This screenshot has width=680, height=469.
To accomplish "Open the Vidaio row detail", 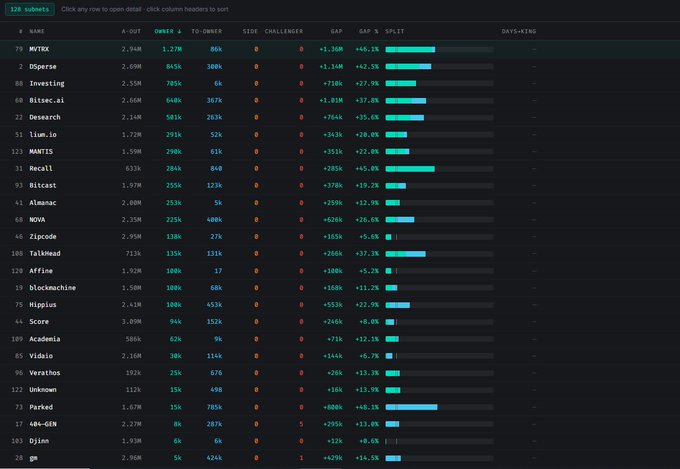I will coord(340,356).
